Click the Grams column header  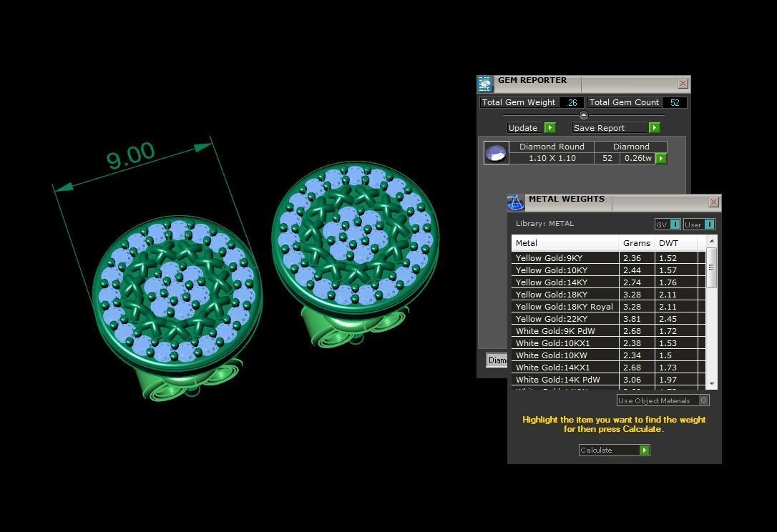click(x=637, y=243)
